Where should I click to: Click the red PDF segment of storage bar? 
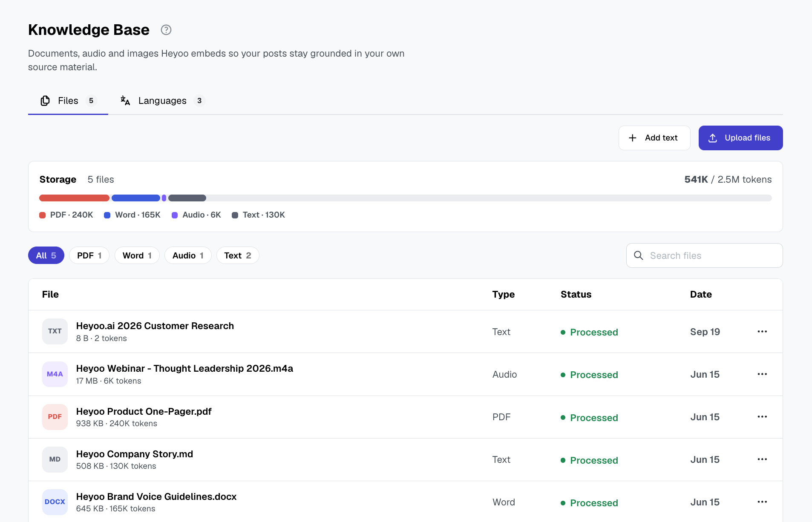click(x=74, y=198)
